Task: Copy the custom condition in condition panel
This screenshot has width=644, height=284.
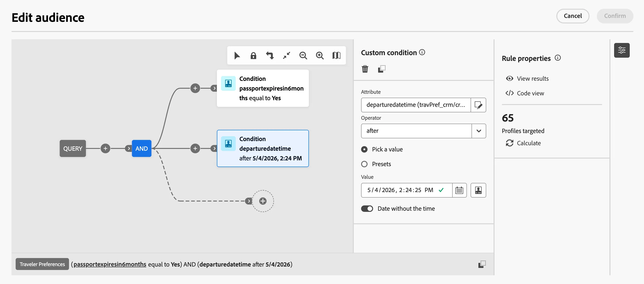Action: [382, 69]
